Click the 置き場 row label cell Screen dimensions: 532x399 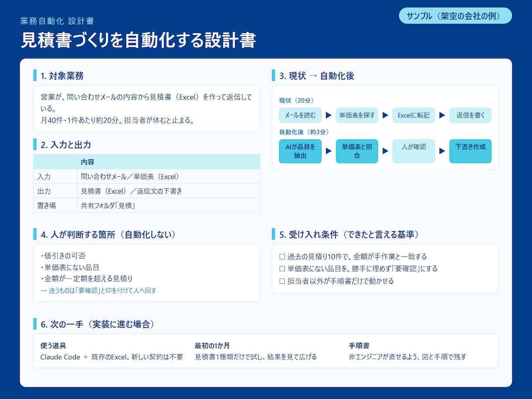tap(55, 205)
